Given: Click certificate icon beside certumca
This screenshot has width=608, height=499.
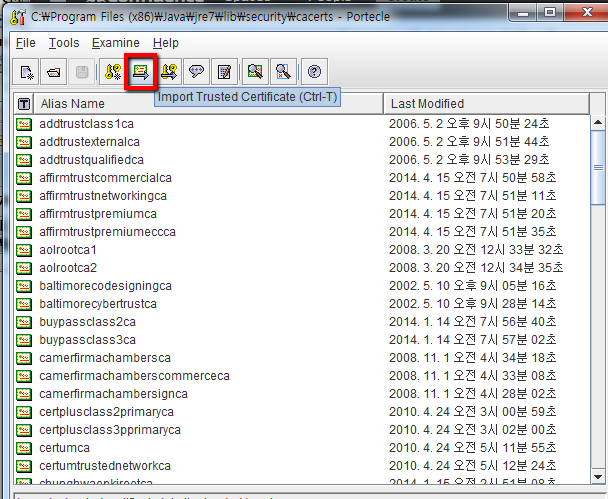Looking at the screenshot, I should 24,448.
